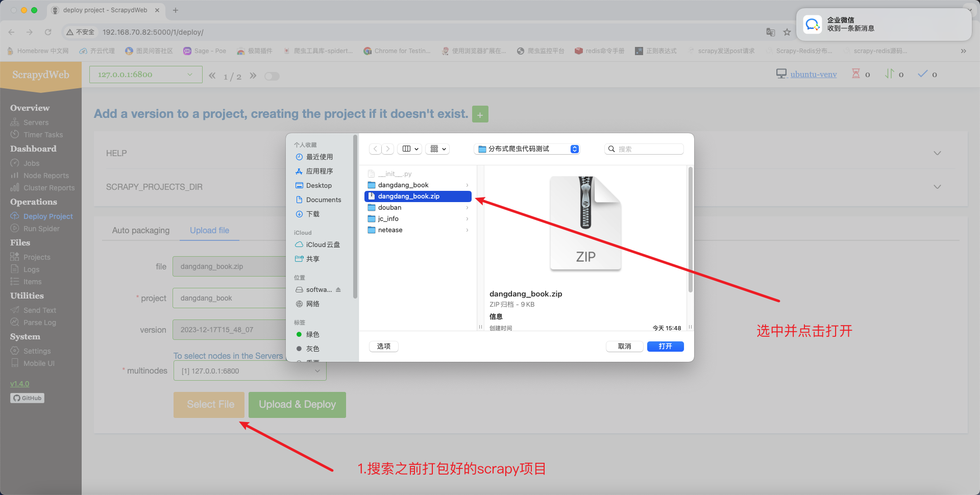Click 打开 button to open file
Screen dimensions: 980x495
point(665,346)
